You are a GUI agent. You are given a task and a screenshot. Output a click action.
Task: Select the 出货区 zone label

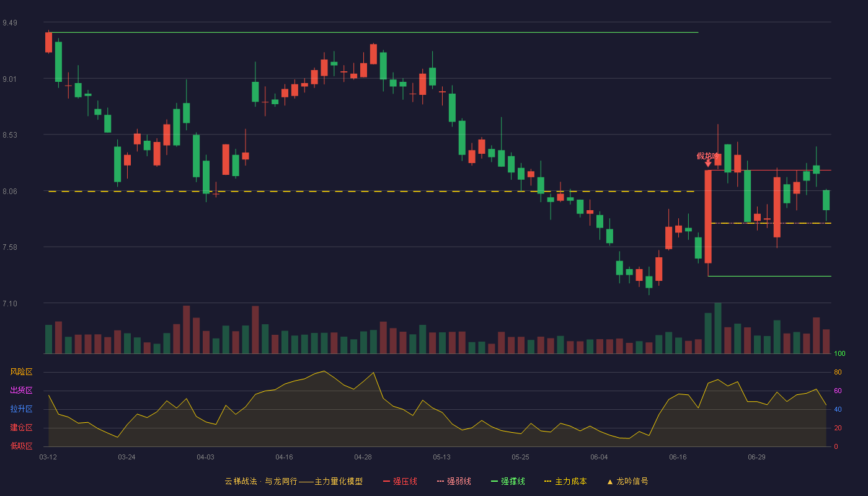point(21,391)
